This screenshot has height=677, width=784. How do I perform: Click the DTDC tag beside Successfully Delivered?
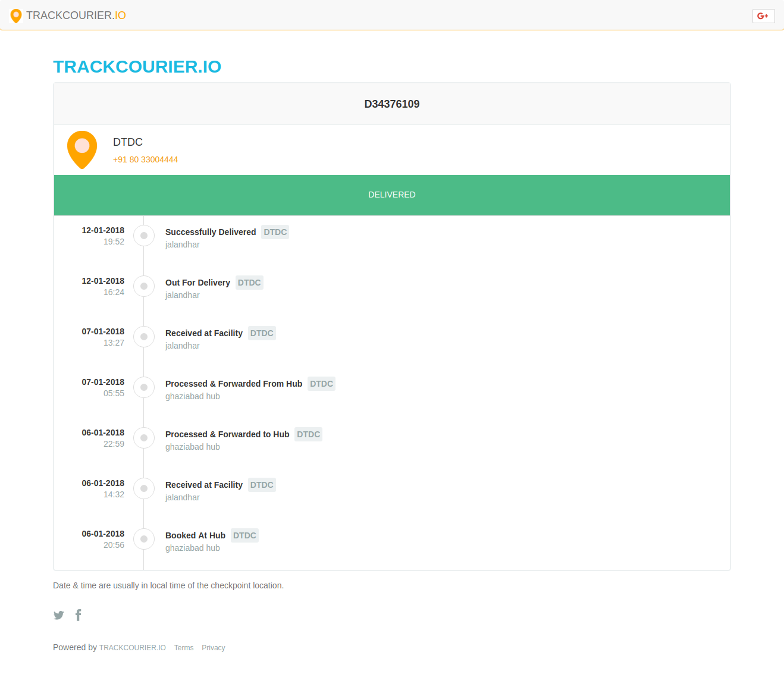(275, 232)
